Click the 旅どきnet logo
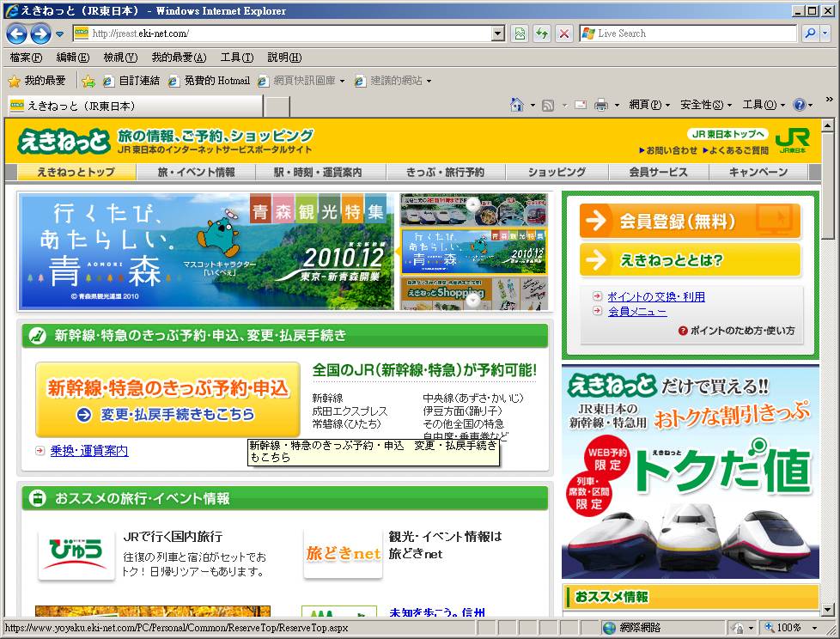The height and width of the screenshot is (639, 840). coord(343,554)
